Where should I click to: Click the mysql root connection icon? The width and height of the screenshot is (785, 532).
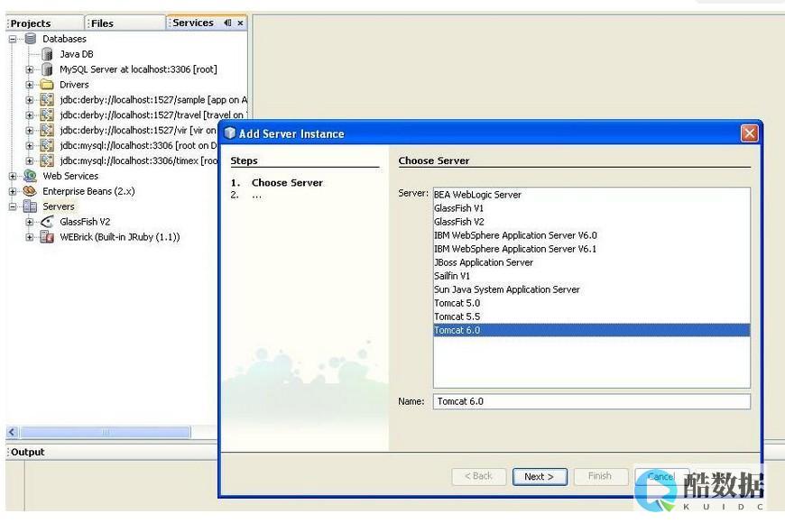click(47, 146)
